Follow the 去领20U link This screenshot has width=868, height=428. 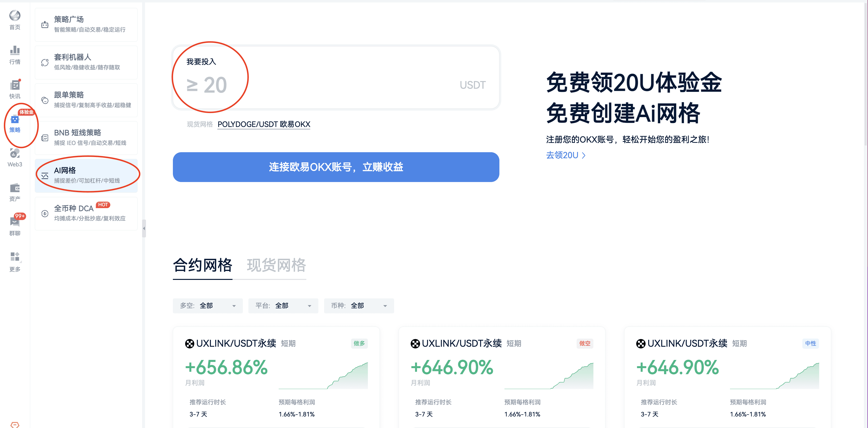point(566,155)
